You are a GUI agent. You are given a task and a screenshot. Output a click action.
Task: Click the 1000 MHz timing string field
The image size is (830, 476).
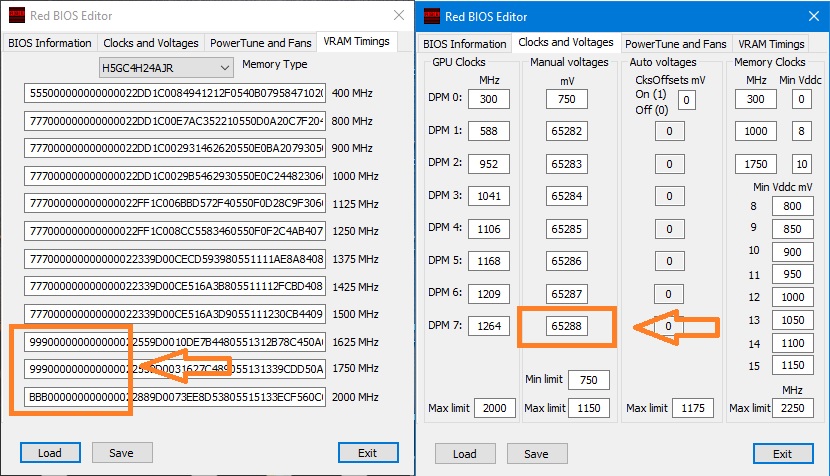coord(175,176)
